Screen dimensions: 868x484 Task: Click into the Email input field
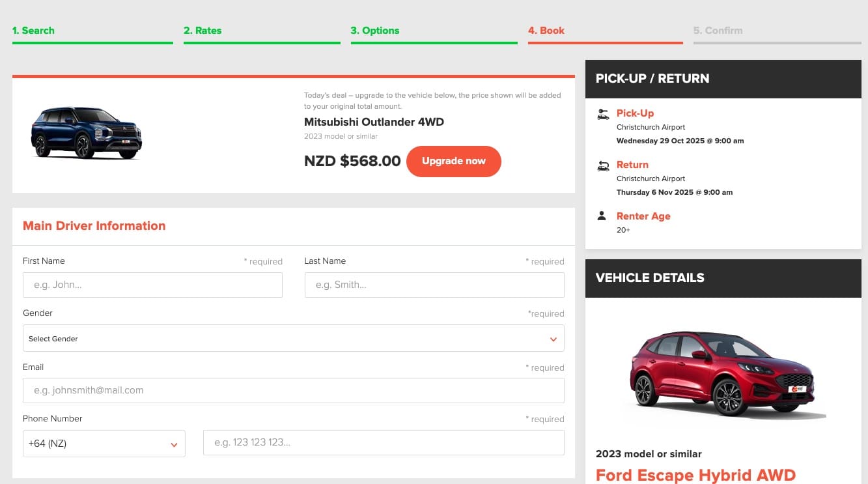tap(293, 391)
